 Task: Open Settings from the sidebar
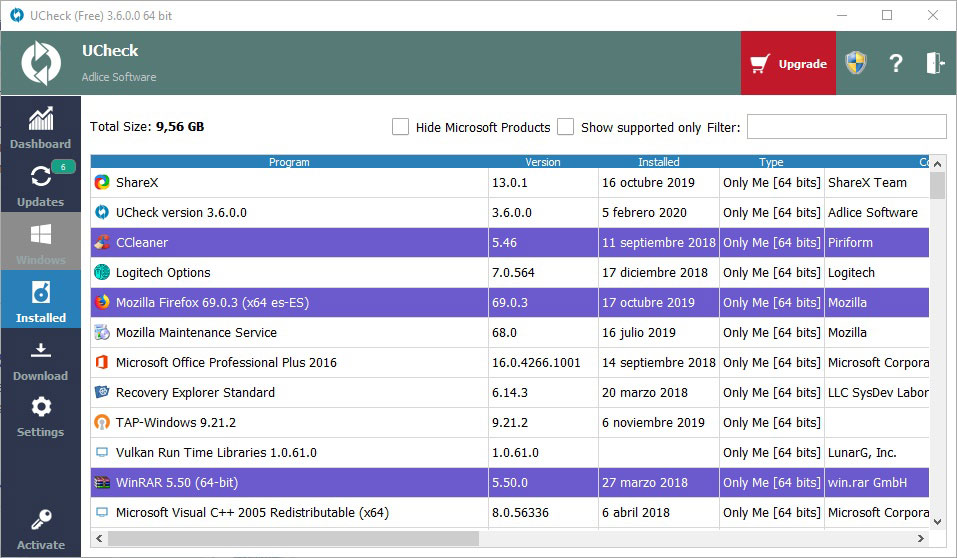click(x=40, y=416)
